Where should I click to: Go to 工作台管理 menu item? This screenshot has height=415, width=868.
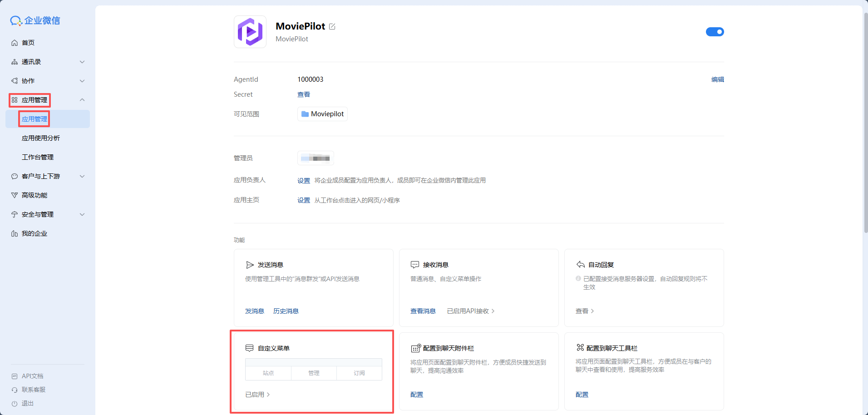pyautogui.click(x=38, y=157)
